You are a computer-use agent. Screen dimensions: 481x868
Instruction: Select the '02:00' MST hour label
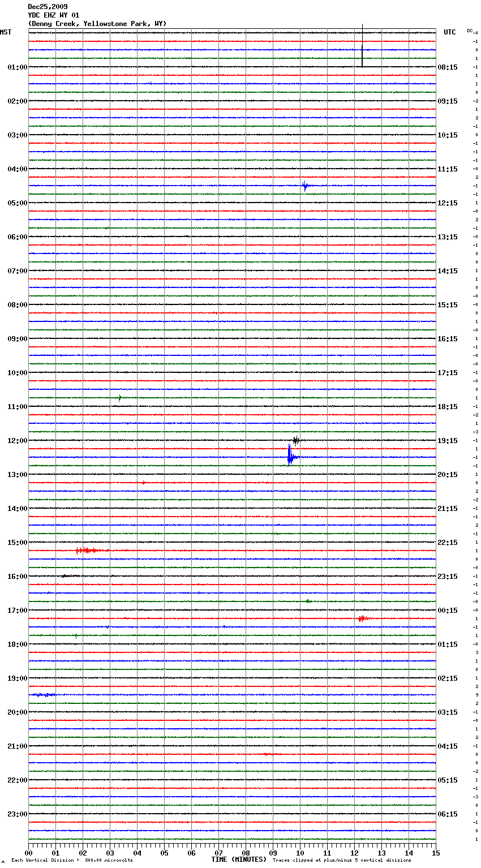18,101
